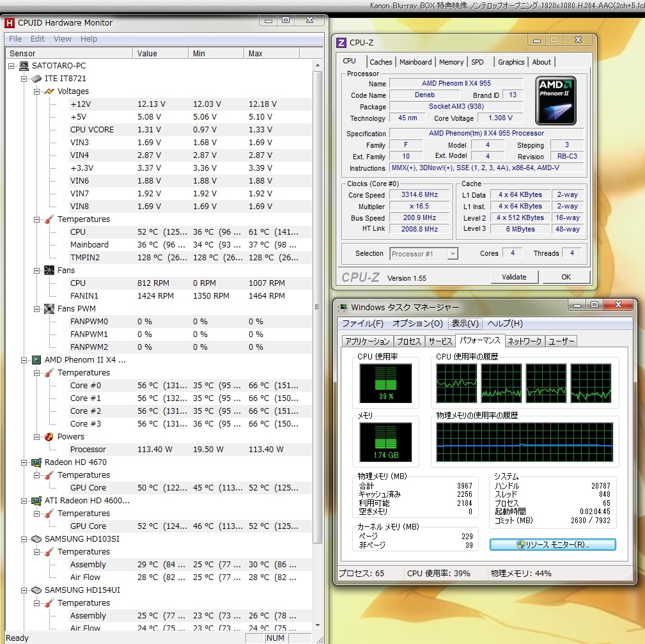Collapse the Fans PWM tree node
Viewport: 645px width, 644px height.
tap(37, 309)
